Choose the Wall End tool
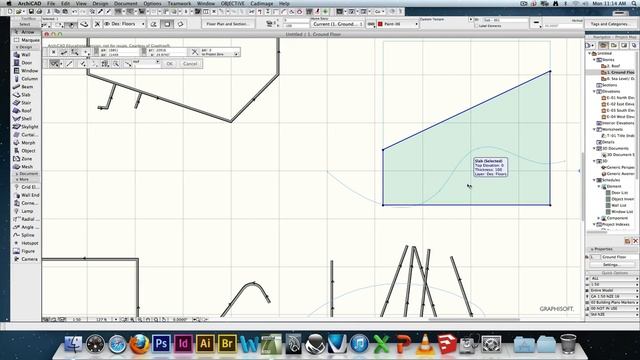 pos(26,195)
